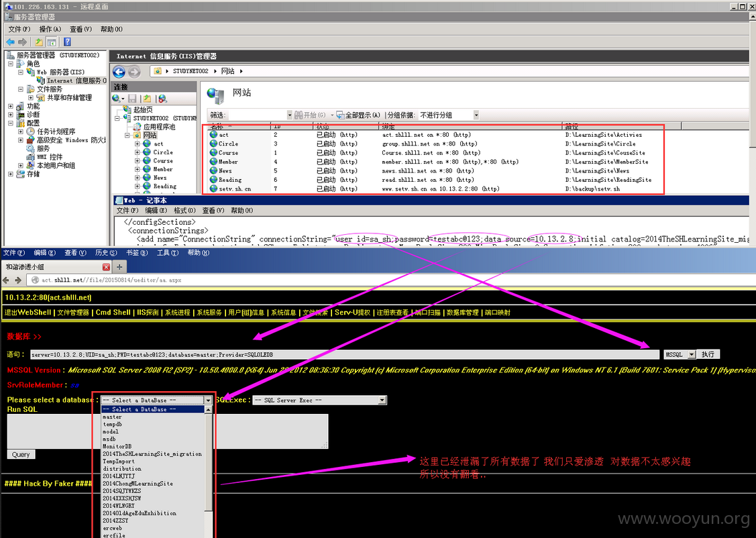Click the IIS manager round forward navigation button
This screenshot has width=756, height=538.
[x=135, y=72]
